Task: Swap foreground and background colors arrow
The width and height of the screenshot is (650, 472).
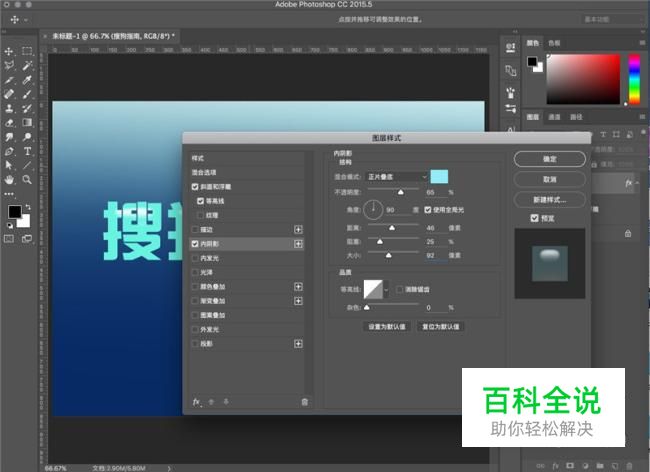Action: tap(28, 206)
